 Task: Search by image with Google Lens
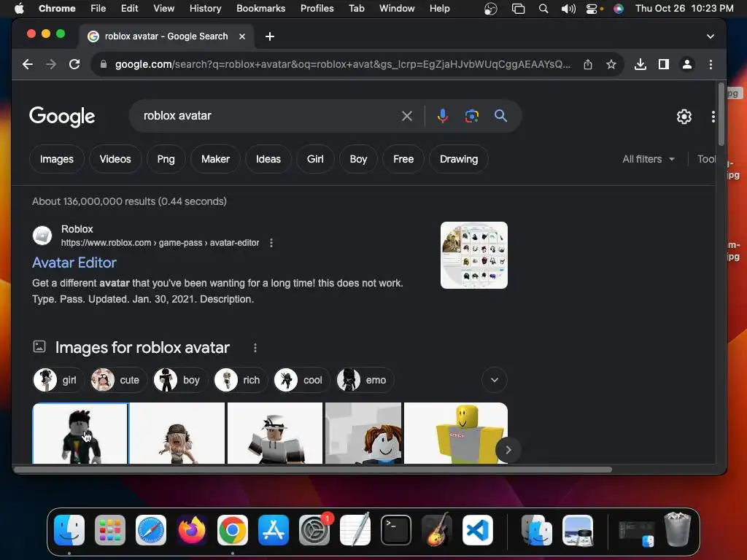click(472, 116)
